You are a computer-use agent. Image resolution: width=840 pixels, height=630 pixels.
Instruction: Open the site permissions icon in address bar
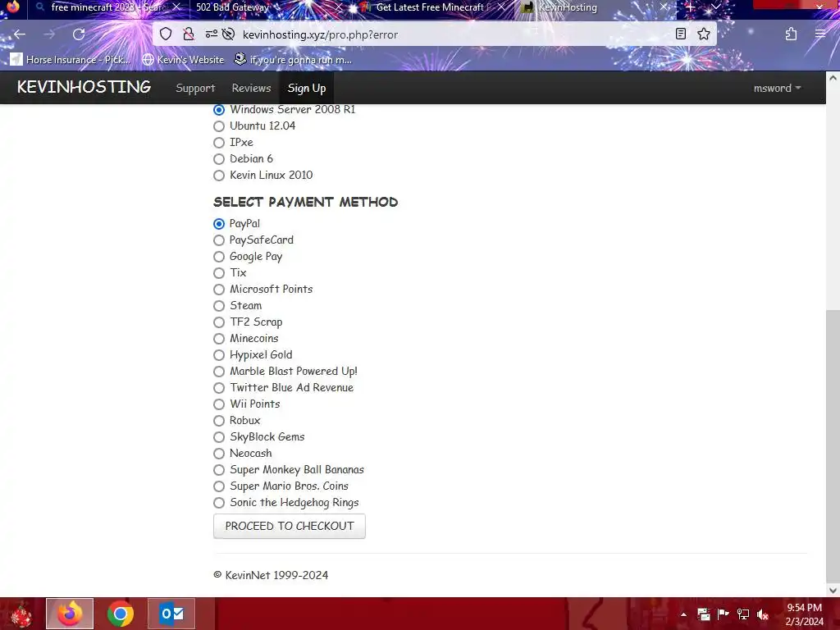pos(212,34)
